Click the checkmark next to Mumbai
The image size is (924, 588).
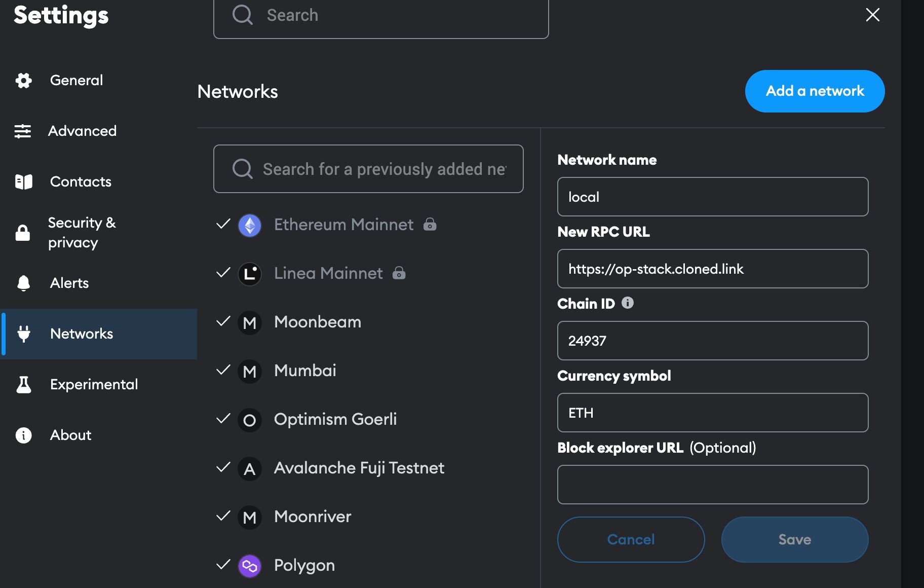(x=223, y=370)
